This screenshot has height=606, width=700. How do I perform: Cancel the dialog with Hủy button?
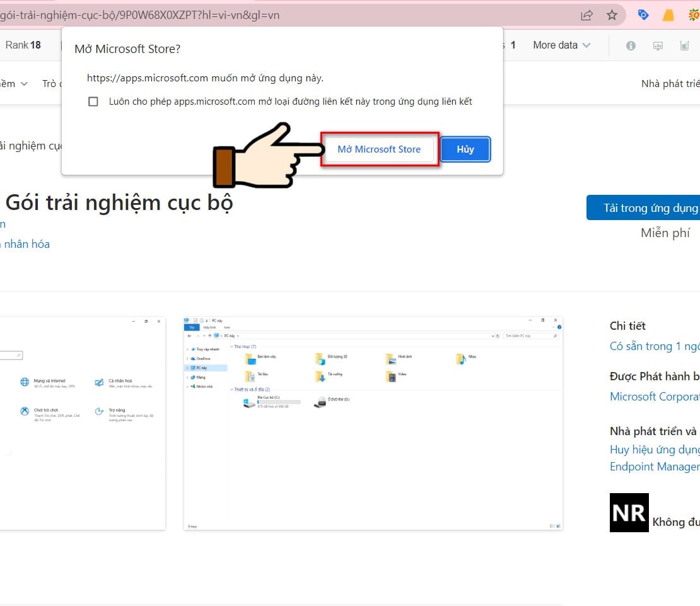coord(465,149)
